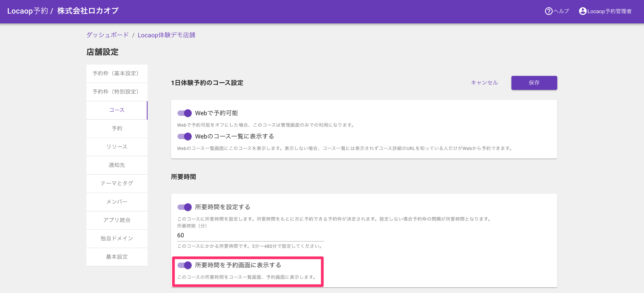Image resolution: width=644 pixels, height=293 pixels.
Task: Select 予約枠（特別設定） sidebar tab
Action: click(117, 92)
